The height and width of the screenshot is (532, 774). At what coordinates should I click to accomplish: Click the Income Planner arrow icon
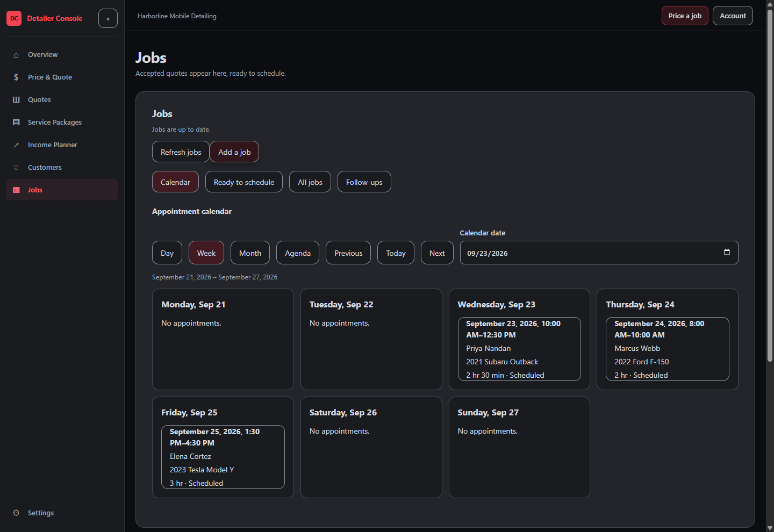click(16, 145)
